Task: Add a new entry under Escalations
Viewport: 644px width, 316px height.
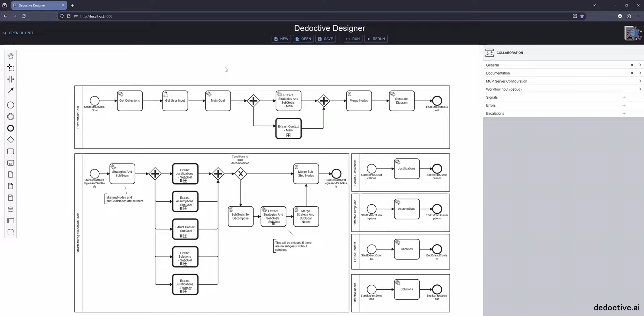Action: 624,113
